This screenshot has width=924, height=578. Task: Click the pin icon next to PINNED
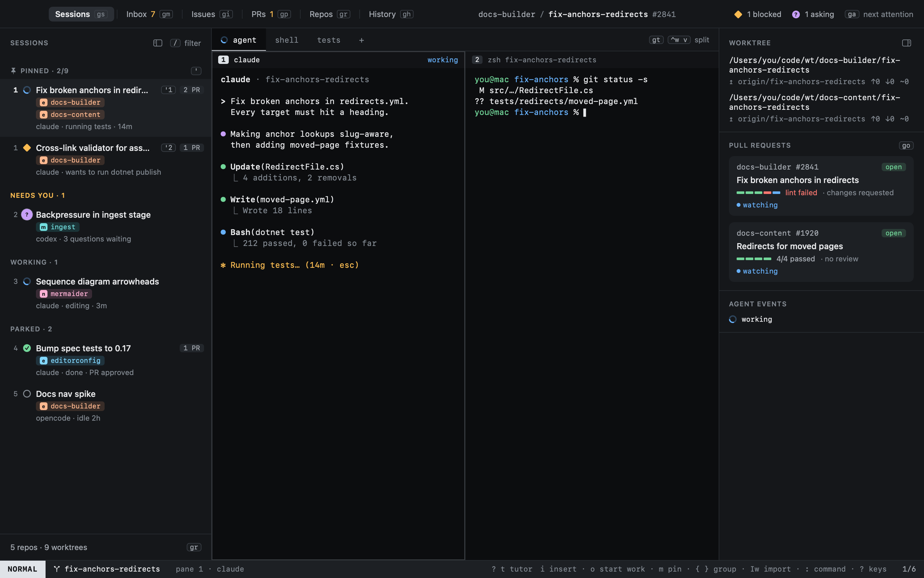click(13, 71)
